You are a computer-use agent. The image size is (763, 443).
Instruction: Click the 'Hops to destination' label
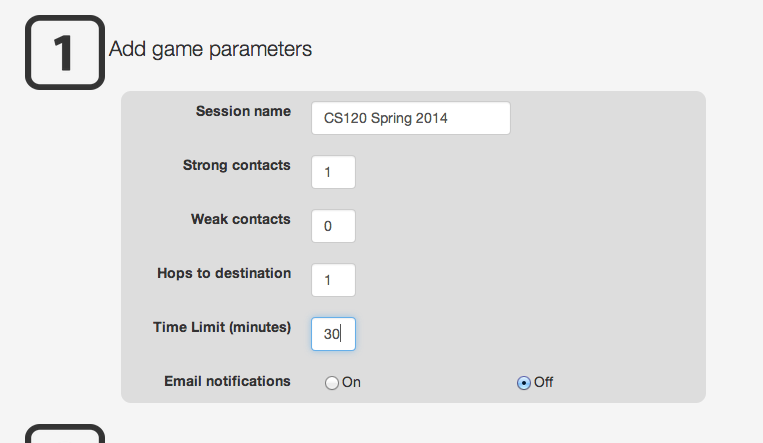[224, 273]
